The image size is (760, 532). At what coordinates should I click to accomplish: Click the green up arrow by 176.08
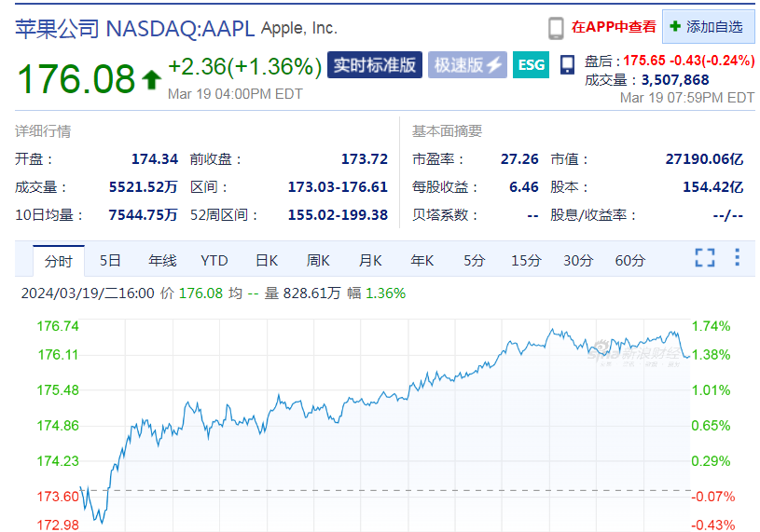(x=152, y=79)
